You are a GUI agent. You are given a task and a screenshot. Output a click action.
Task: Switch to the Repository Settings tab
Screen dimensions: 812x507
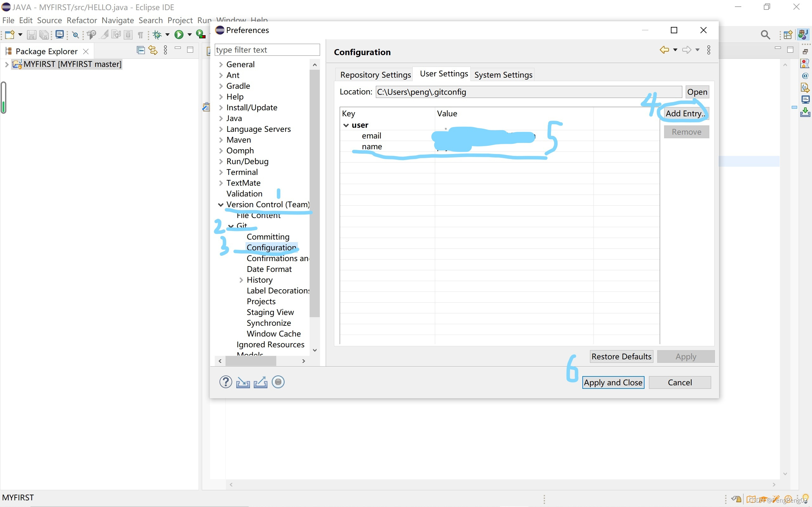point(375,75)
